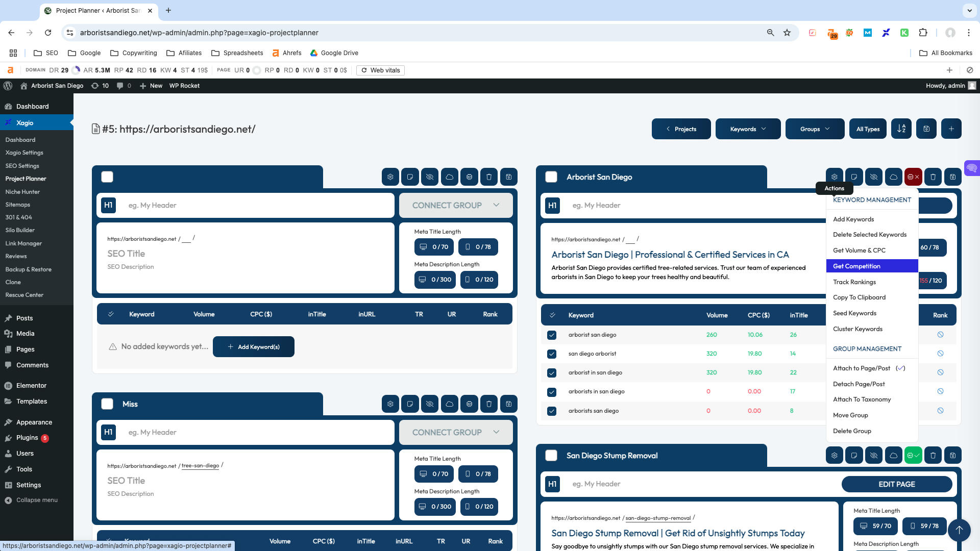980x551 pixels.
Task: Open the Groups dropdown
Action: [815, 129]
